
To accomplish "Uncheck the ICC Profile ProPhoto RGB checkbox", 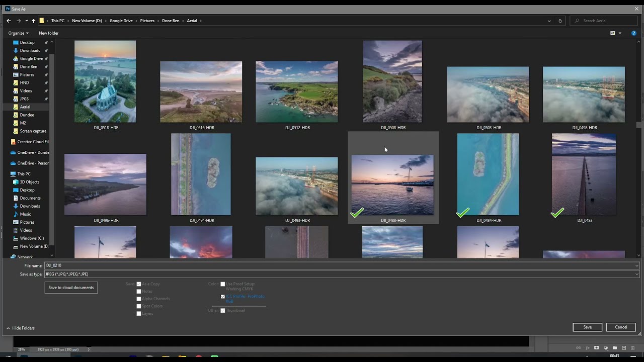I will point(223,297).
